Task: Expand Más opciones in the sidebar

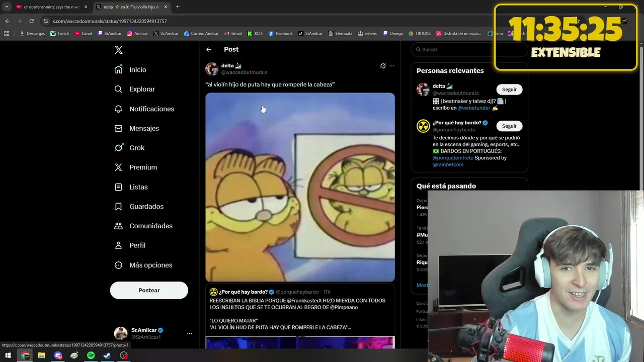Action: tap(143, 265)
